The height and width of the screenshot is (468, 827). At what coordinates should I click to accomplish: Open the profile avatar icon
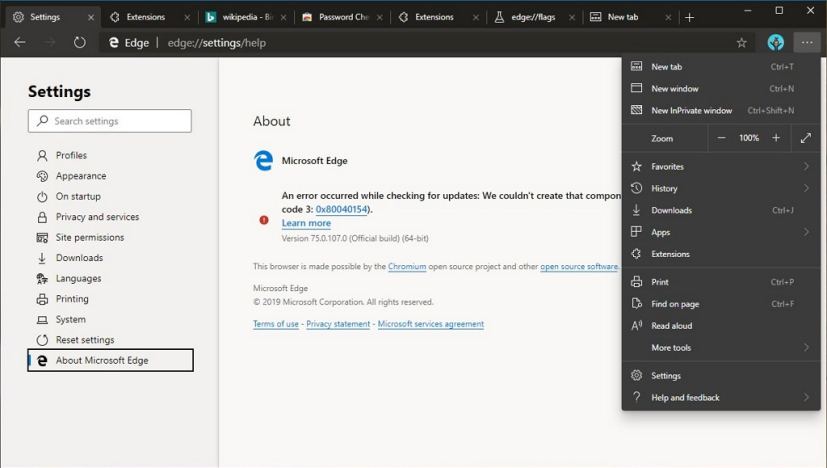pyautogui.click(x=775, y=42)
